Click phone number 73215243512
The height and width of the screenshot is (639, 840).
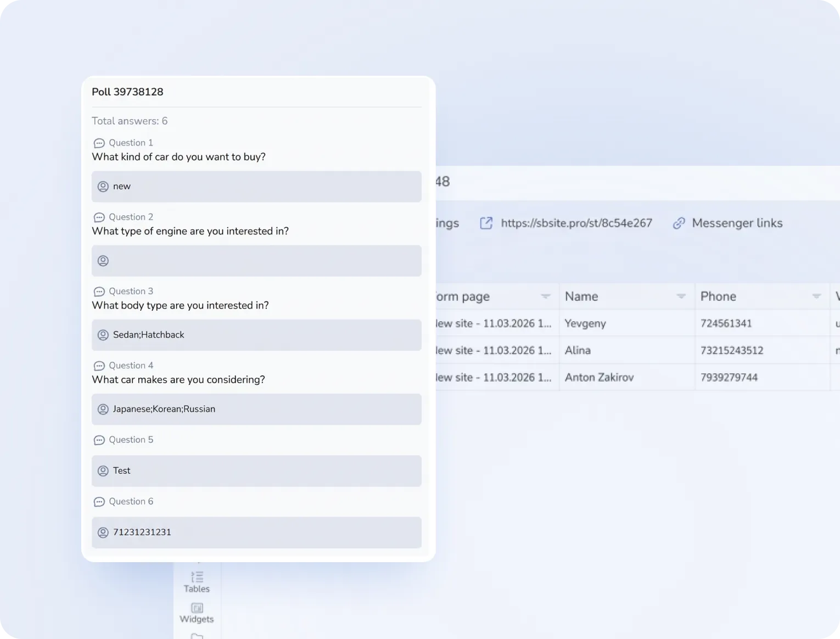731,350
